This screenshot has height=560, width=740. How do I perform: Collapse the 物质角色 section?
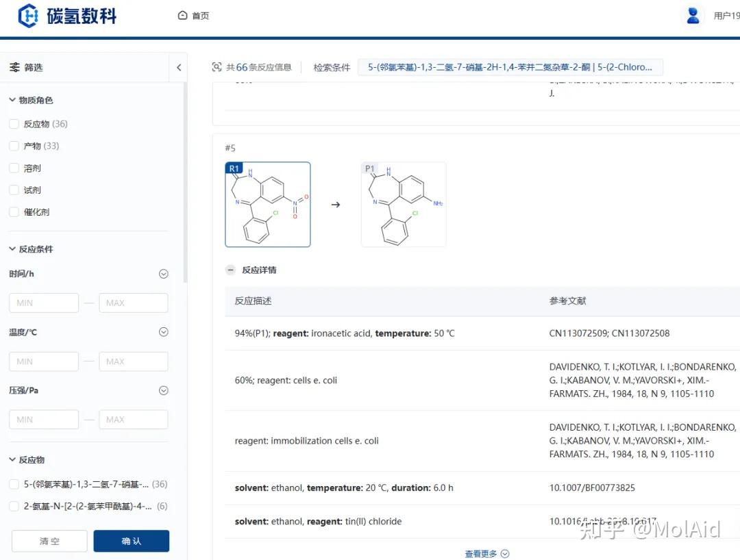12,100
